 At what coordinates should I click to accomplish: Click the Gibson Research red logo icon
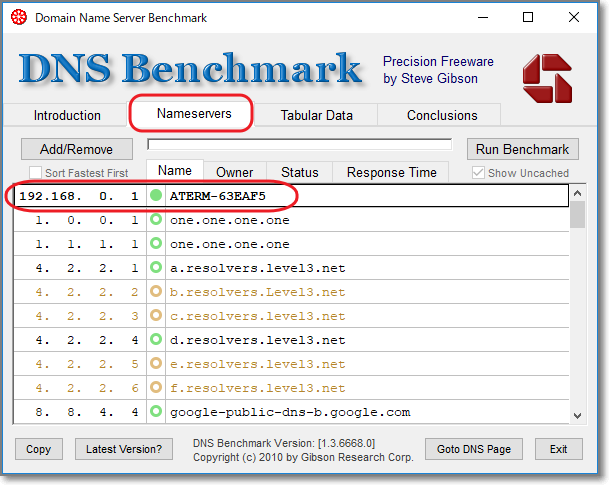547,76
